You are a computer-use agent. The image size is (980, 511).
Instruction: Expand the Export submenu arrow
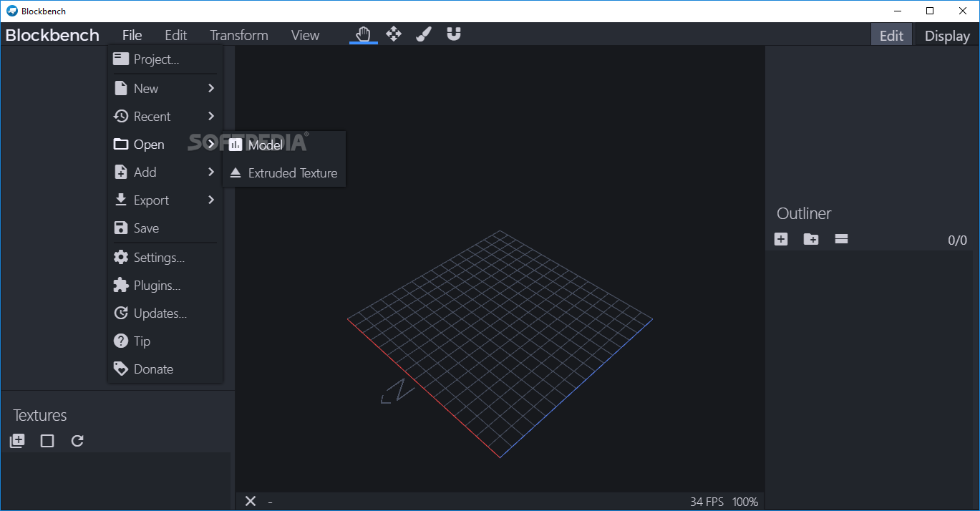[x=211, y=200]
